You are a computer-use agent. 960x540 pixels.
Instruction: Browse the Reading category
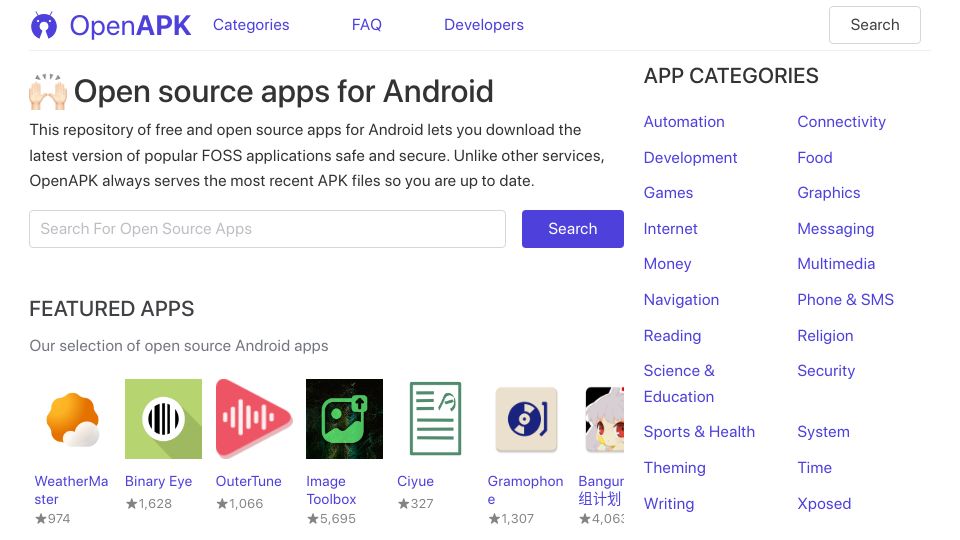click(x=672, y=336)
